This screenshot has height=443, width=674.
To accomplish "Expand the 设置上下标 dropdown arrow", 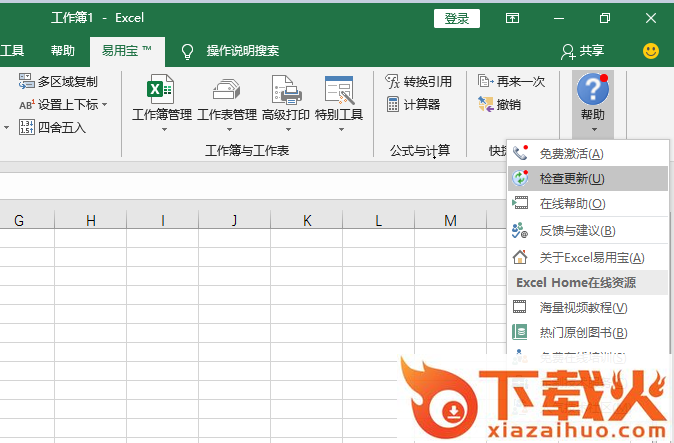I will [104, 104].
